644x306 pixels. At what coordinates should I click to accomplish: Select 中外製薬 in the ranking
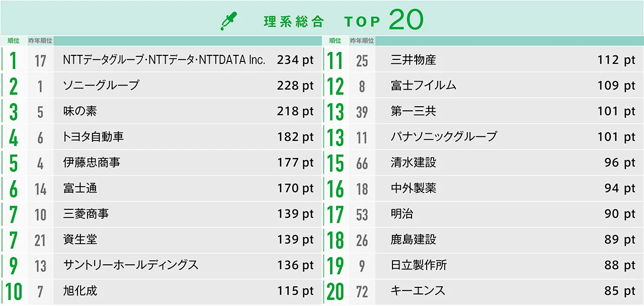tap(413, 188)
